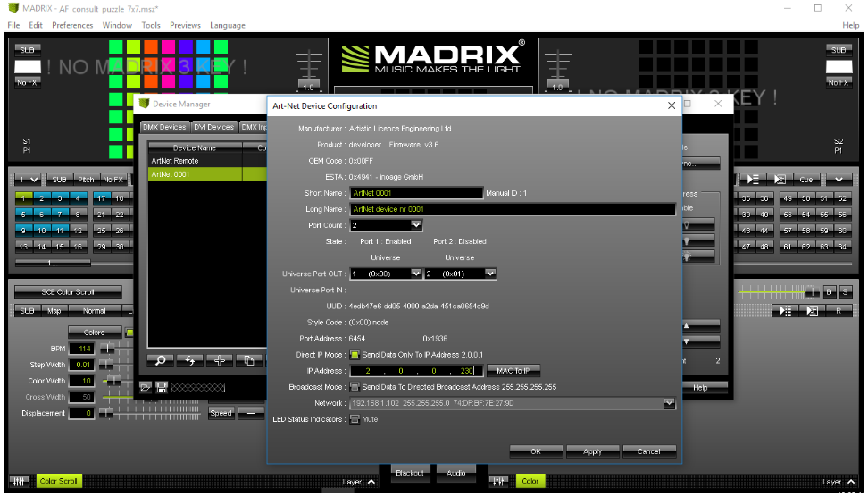Image resolution: width=868 pixels, height=497 pixels.
Task: Toggle the right SUB button above No FX
Action: click(839, 50)
